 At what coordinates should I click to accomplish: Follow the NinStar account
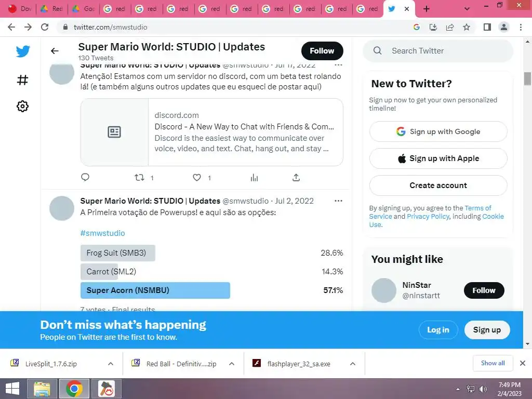pyautogui.click(x=484, y=290)
